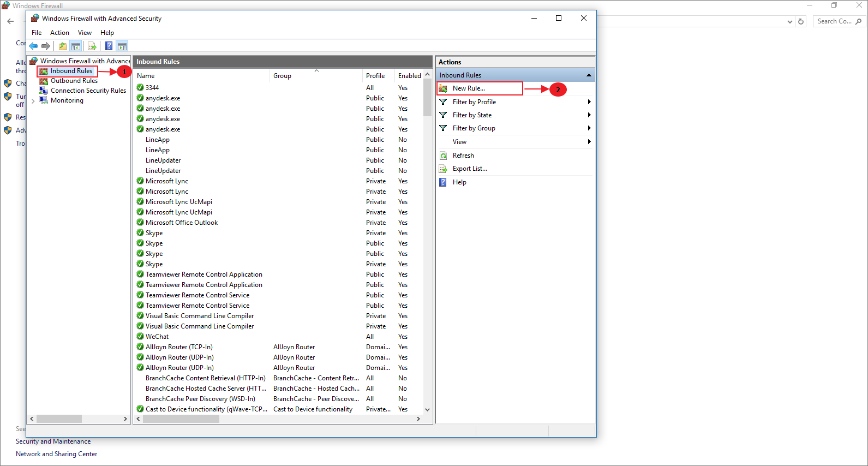Click the Monitoring node monitor icon

point(44,100)
